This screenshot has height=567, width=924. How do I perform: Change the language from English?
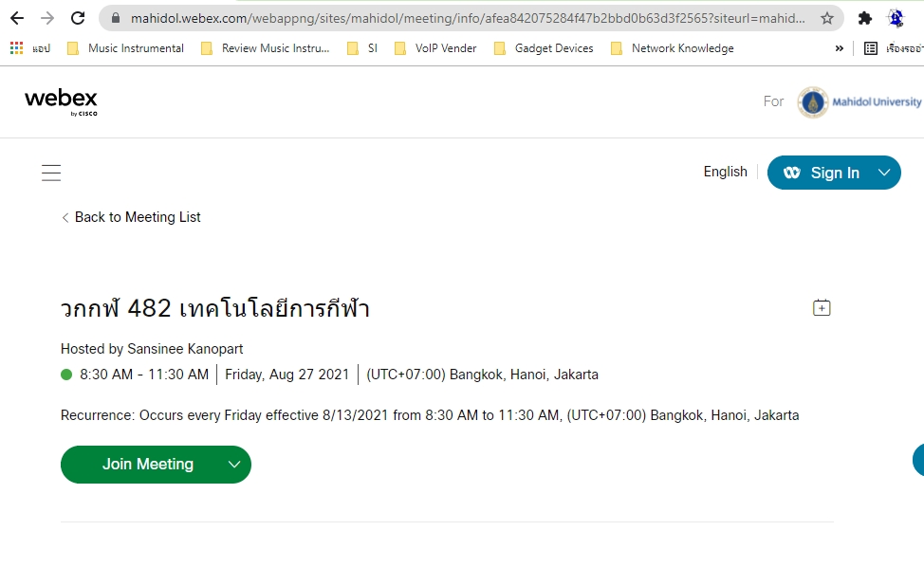tap(725, 172)
